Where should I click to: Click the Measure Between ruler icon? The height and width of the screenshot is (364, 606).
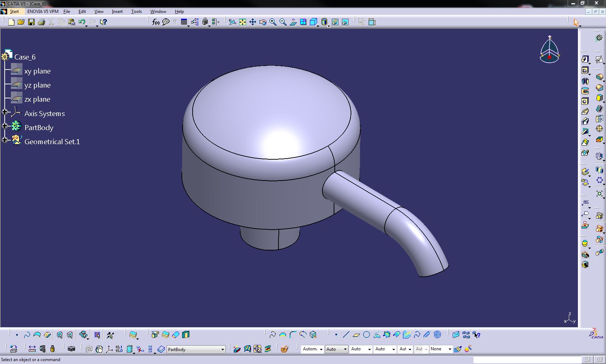pos(32,349)
